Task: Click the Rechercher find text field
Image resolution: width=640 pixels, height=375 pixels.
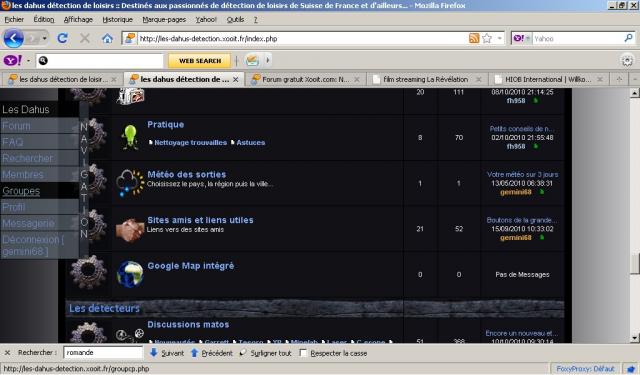Action: click(103, 353)
